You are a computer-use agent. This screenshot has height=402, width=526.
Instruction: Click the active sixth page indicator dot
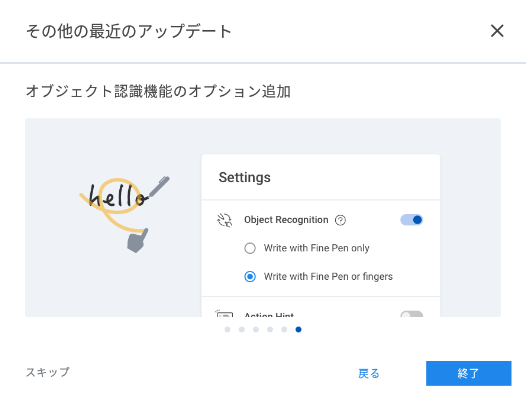point(298,330)
